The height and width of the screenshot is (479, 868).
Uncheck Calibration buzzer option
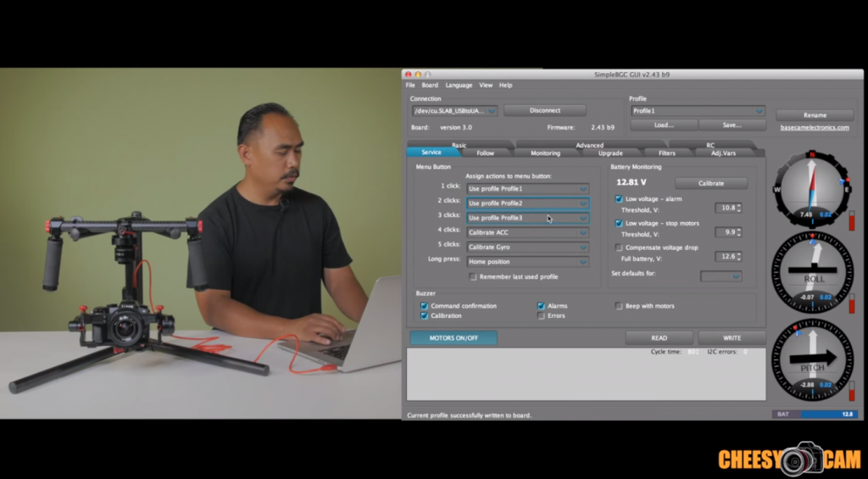coord(424,315)
